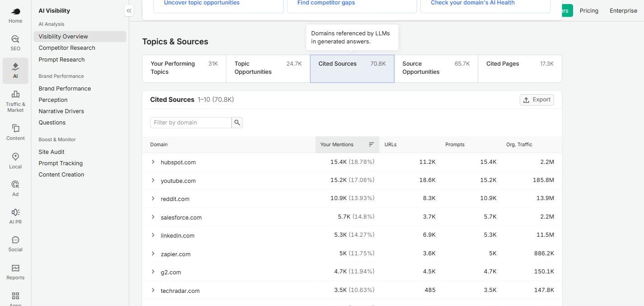Click the g2.com domain text
The height and width of the screenshot is (306, 644).
171,273
